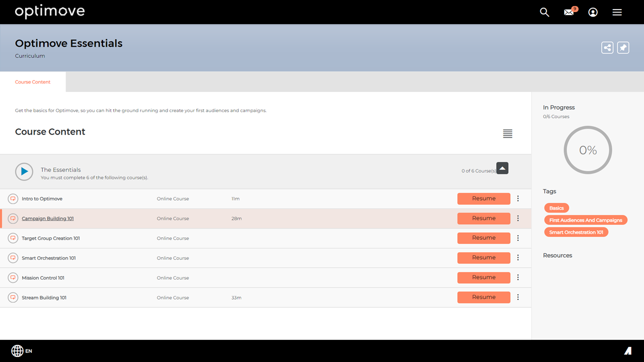
Task: Click the share curriculum icon
Action: 607,48
